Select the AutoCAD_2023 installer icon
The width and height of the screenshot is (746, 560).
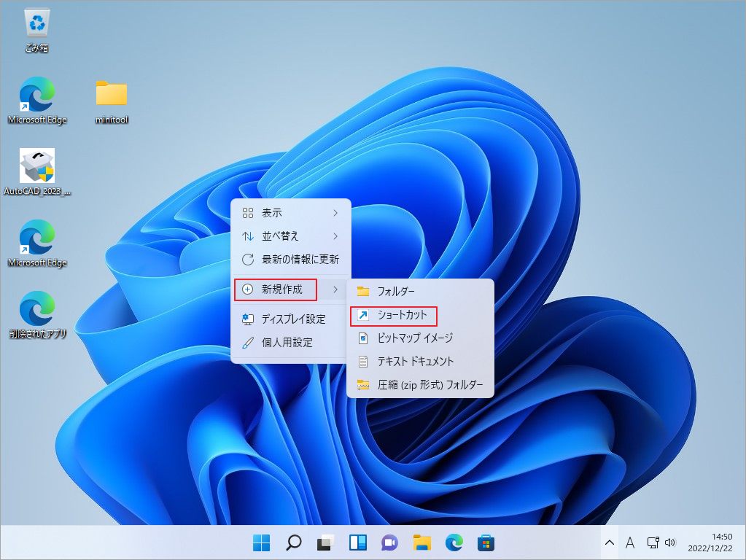click(36, 166)
